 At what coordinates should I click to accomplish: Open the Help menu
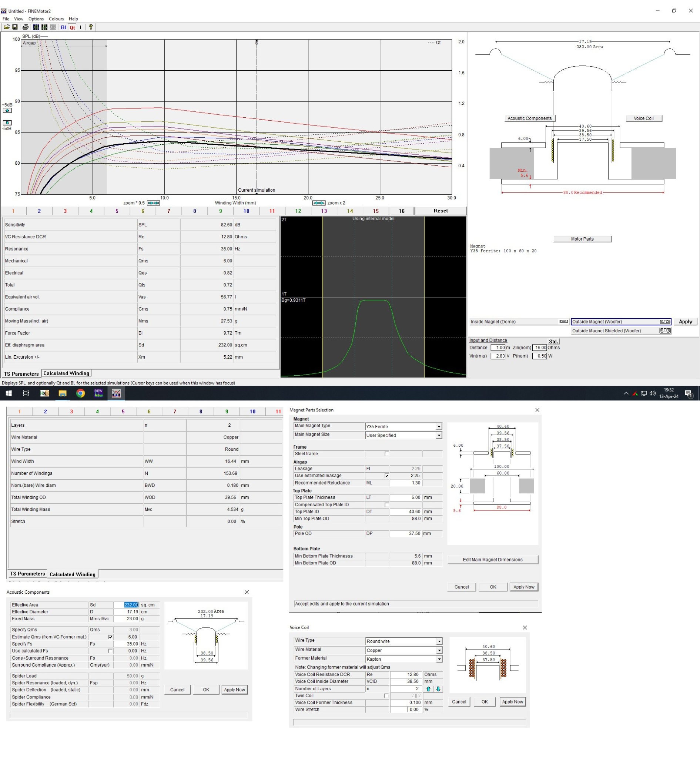pos(74,19)
